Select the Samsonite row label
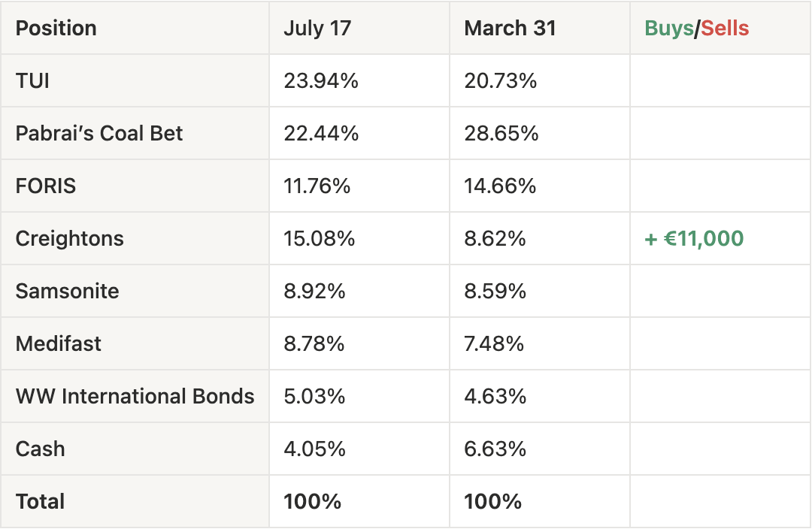812x529 pixels. tap(68, 291)
